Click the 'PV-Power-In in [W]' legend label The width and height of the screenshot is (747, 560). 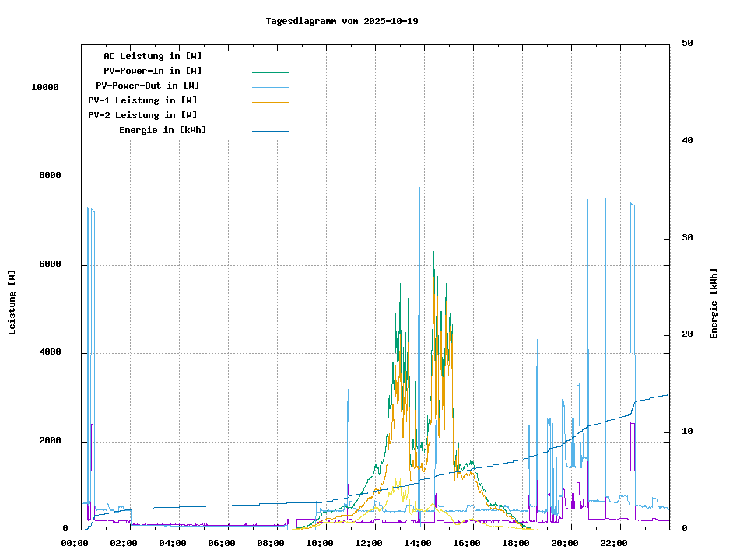tap(153, 71)
